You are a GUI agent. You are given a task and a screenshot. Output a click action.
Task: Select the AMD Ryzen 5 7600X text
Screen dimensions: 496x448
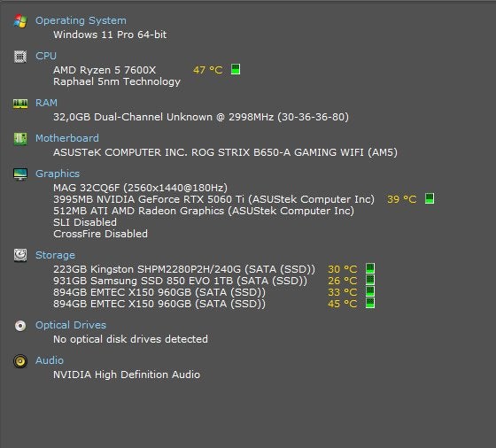pyautogui.click(x=105, y=70)
